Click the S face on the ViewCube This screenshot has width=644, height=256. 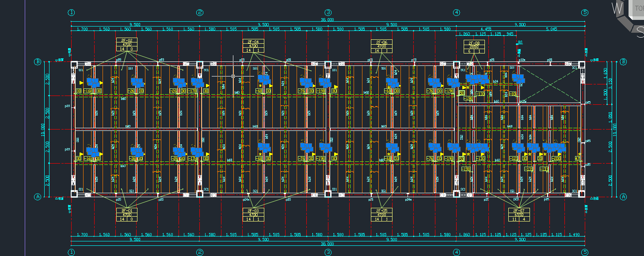(x=640, y=31)
